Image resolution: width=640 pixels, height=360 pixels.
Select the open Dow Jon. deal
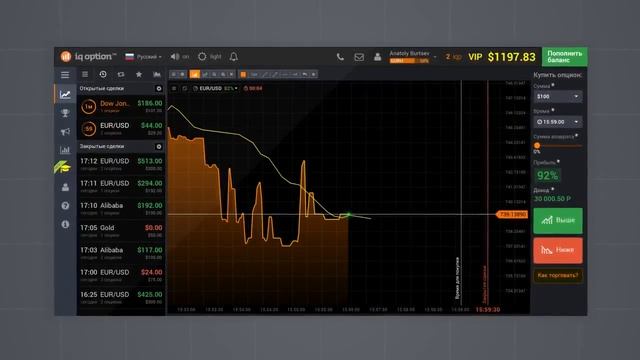point(121,107)
